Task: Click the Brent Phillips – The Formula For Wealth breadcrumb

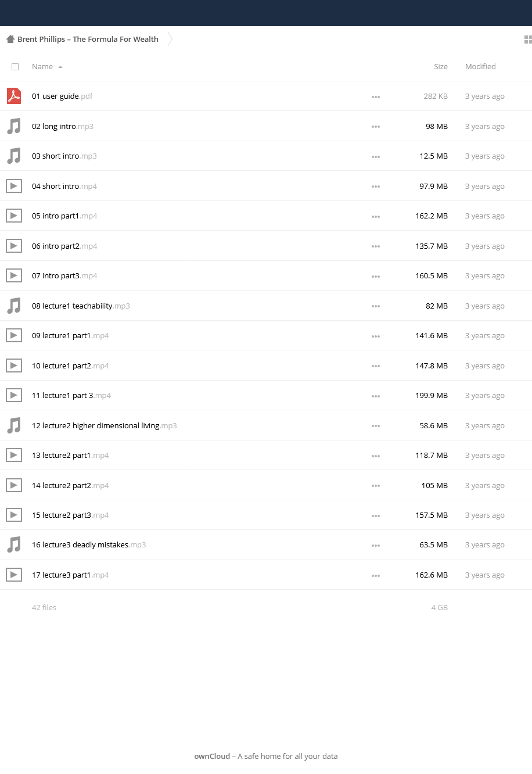Action: click(88, 39)
